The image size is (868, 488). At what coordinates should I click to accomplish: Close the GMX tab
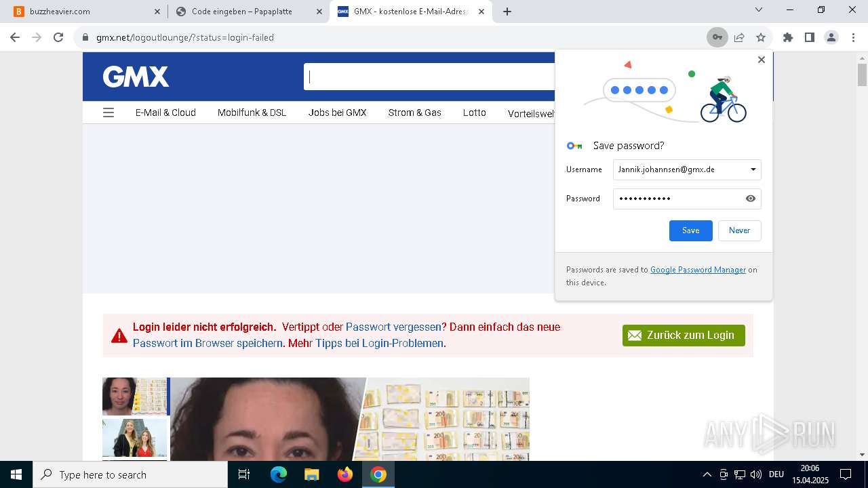(x=481, y=12)
